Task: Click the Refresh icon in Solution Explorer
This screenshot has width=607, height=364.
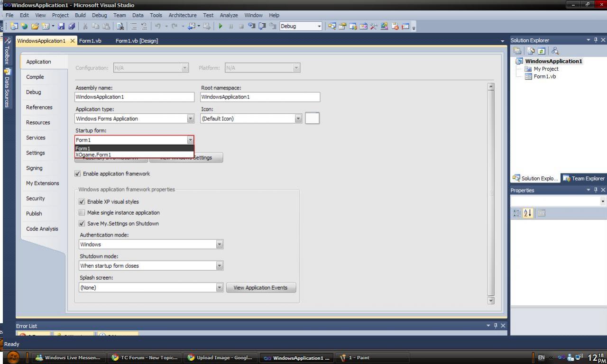Action: [541, 51]
